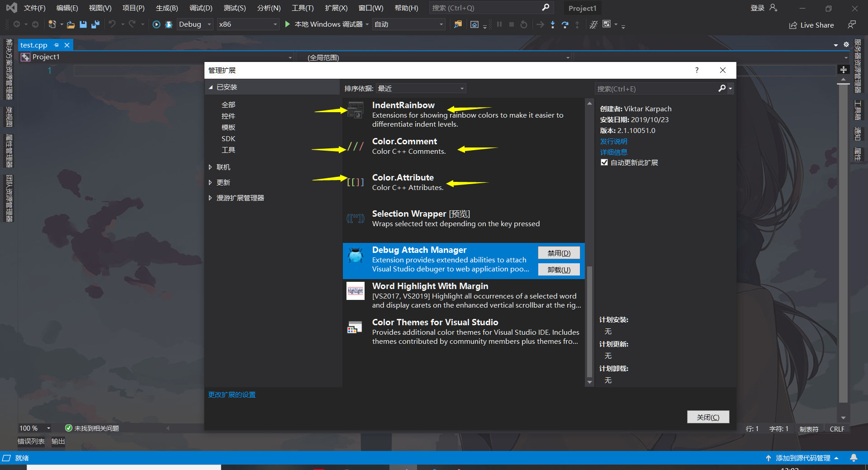Viewport: 868px width, 470px height.
Task: Click the Undo toolbar icon
Action: (x=113, y=24)
